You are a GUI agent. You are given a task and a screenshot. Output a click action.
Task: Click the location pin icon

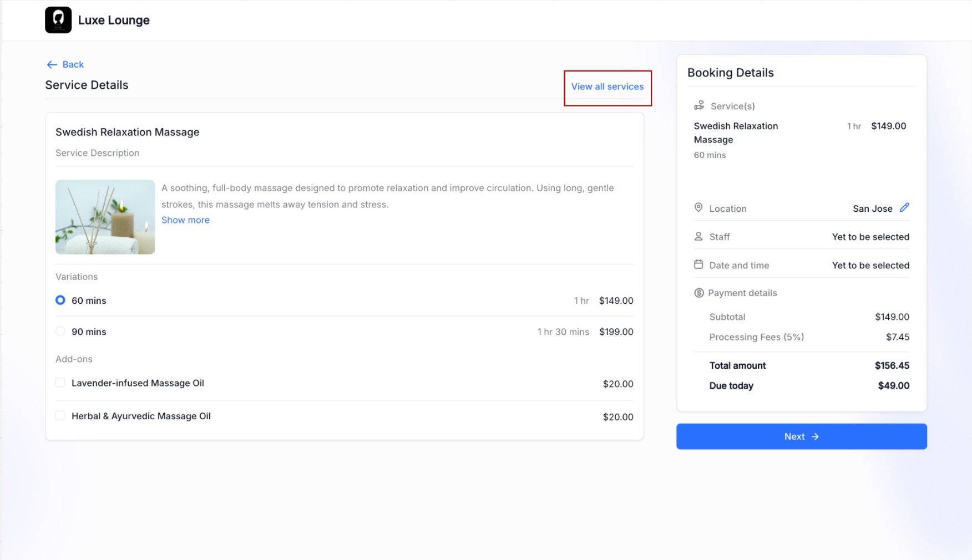pyautogui.click(x=698, y=208)
